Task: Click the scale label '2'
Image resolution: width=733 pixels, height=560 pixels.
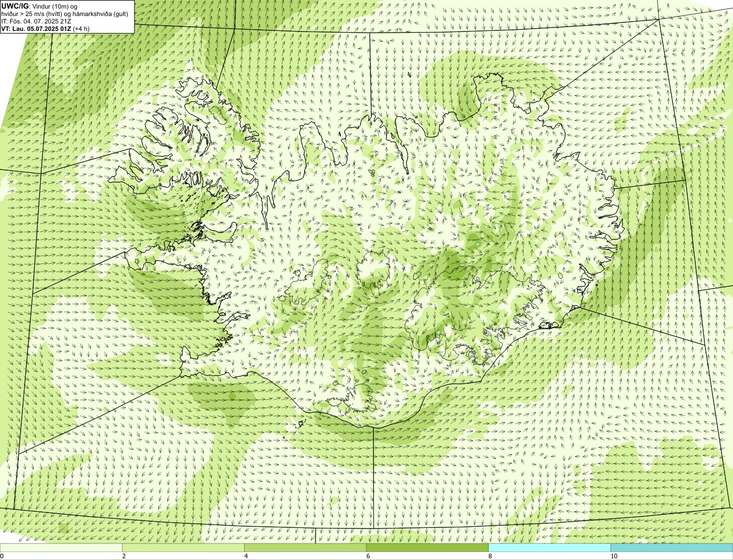Action: click(x=124, y=556)
